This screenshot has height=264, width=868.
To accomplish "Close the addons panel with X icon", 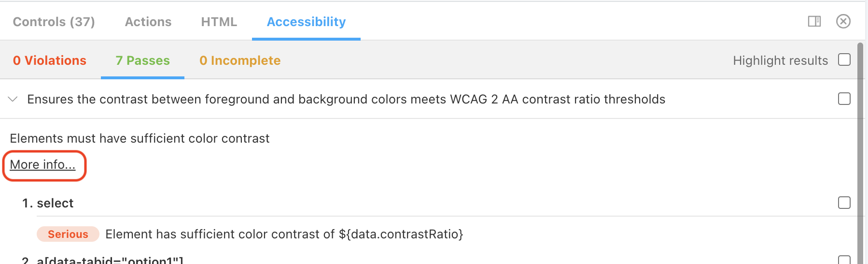I will [843, 21].
